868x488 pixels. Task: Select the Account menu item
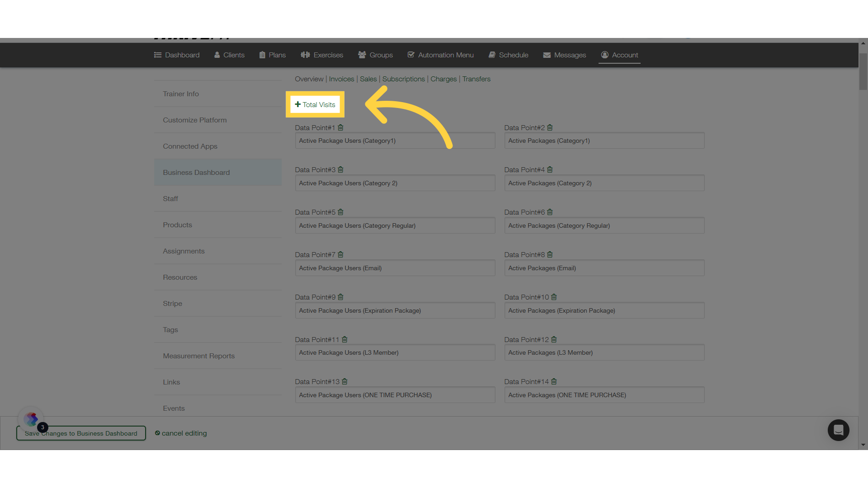pyautogui.click(x=619, y=55)
